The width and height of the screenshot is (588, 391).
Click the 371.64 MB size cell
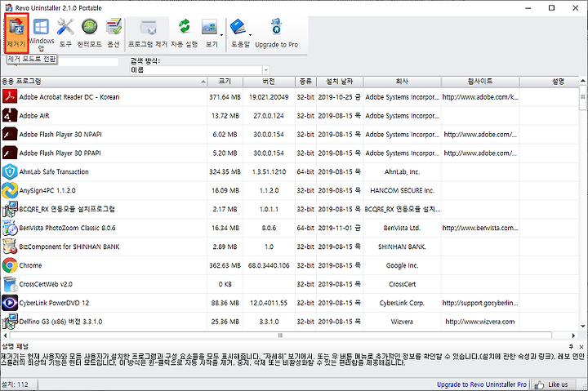point(225,96)
